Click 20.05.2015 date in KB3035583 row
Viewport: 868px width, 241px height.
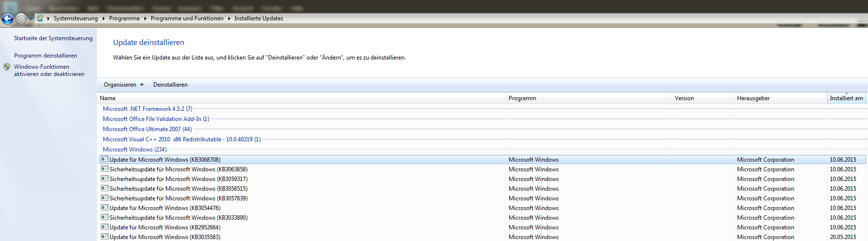[x=843, y=237]
